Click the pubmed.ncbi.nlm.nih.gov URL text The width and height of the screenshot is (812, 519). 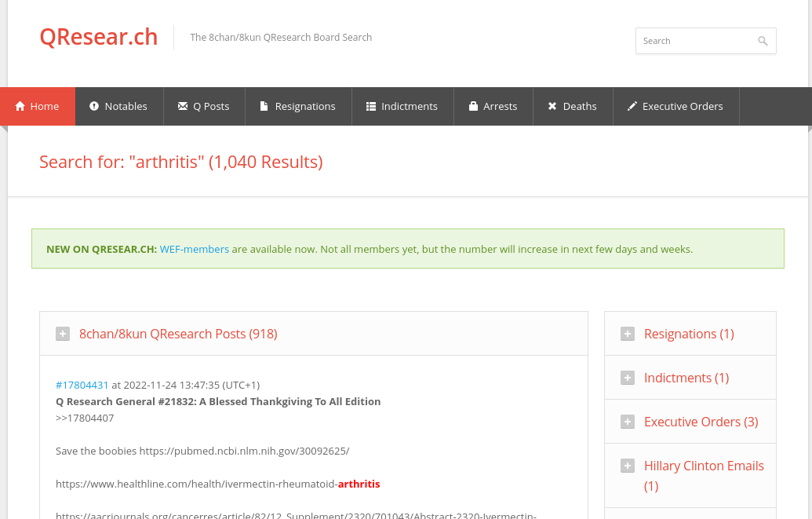[x=245, y=451]
